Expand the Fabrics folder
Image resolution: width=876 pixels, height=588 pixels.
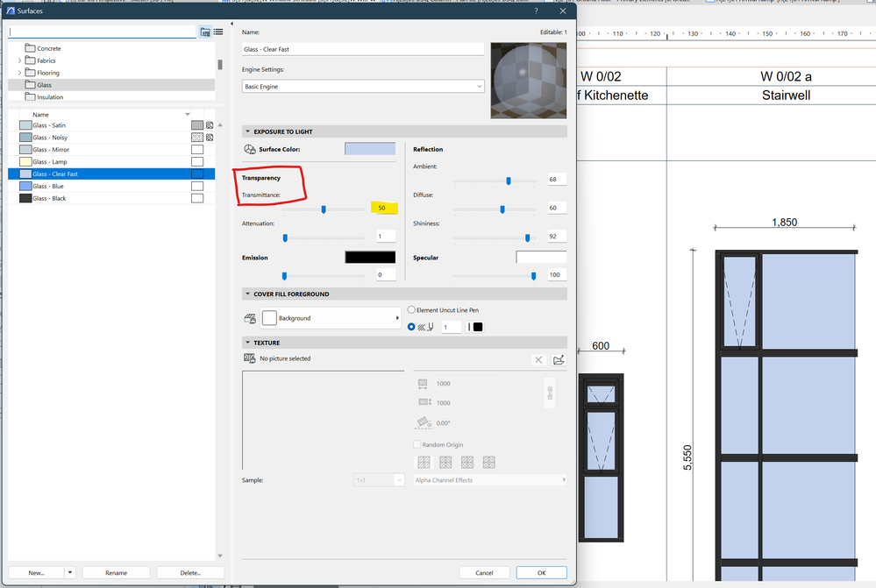(x=19, y=60)
